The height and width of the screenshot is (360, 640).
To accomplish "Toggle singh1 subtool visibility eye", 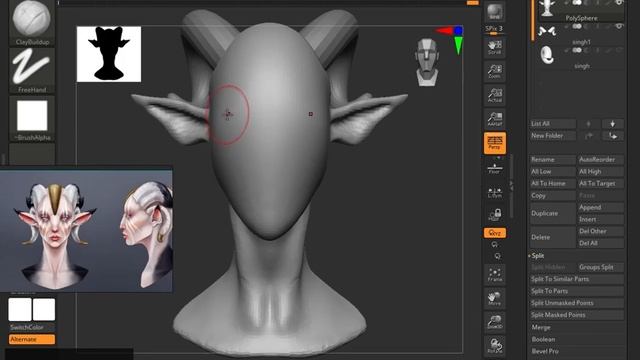I will [619, 27].
